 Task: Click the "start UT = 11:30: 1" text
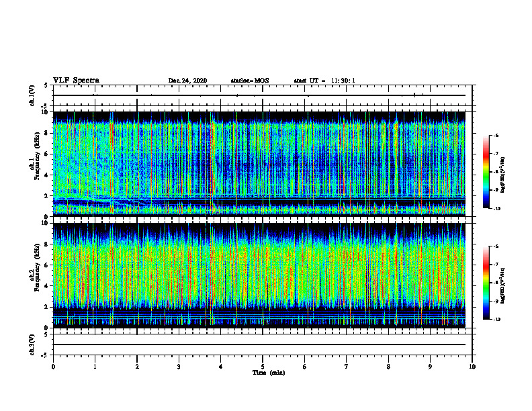pyautogui.click(x=324, y=81)
